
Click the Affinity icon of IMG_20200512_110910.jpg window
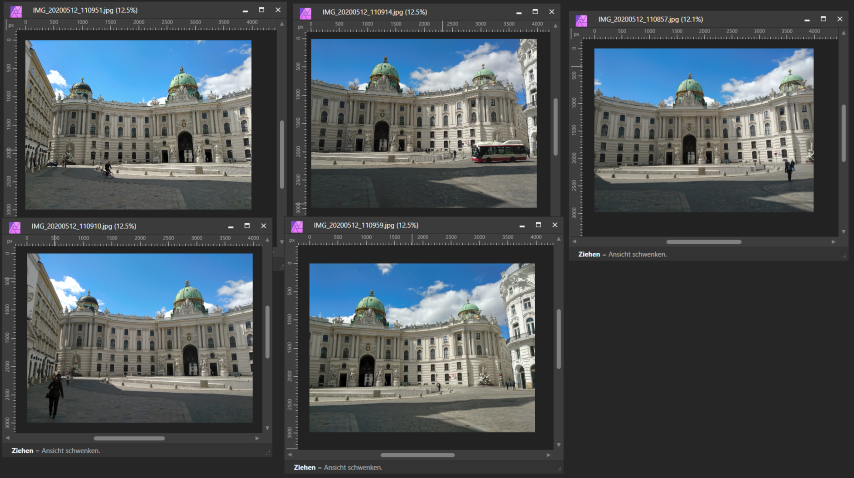coord(15,227)
